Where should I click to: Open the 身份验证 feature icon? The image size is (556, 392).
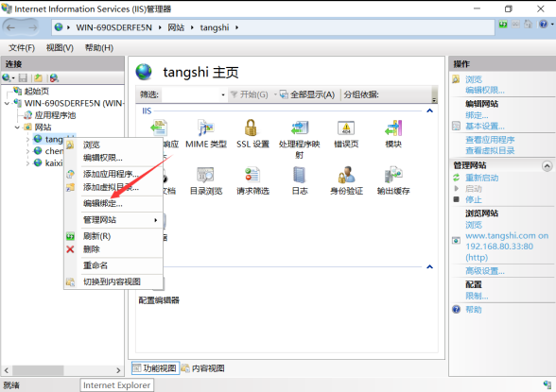pyautogui.click(x=346, y=175)
